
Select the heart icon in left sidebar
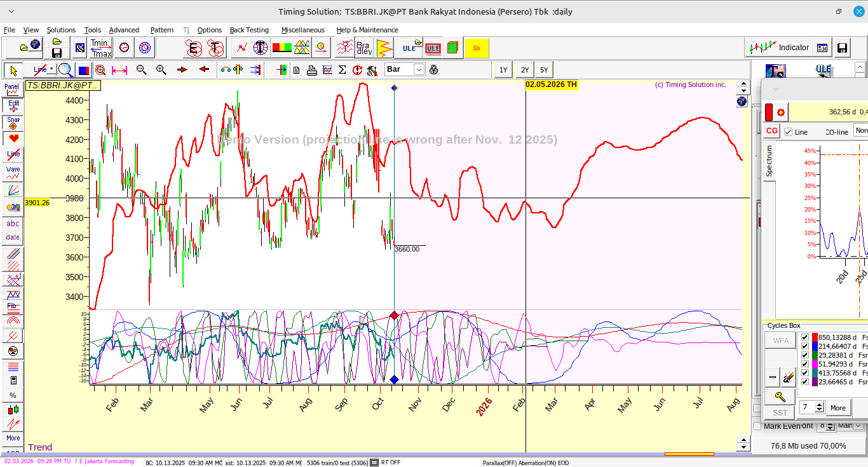tap(13, 138)
